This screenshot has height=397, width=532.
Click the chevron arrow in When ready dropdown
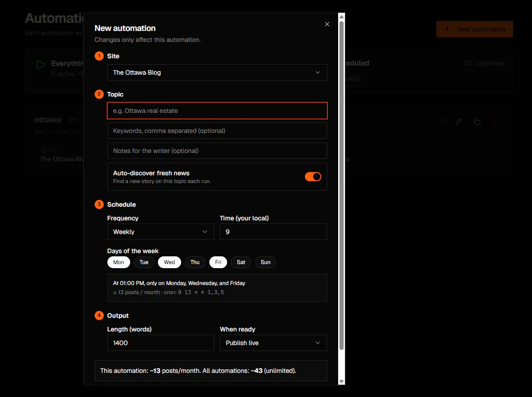318,343
